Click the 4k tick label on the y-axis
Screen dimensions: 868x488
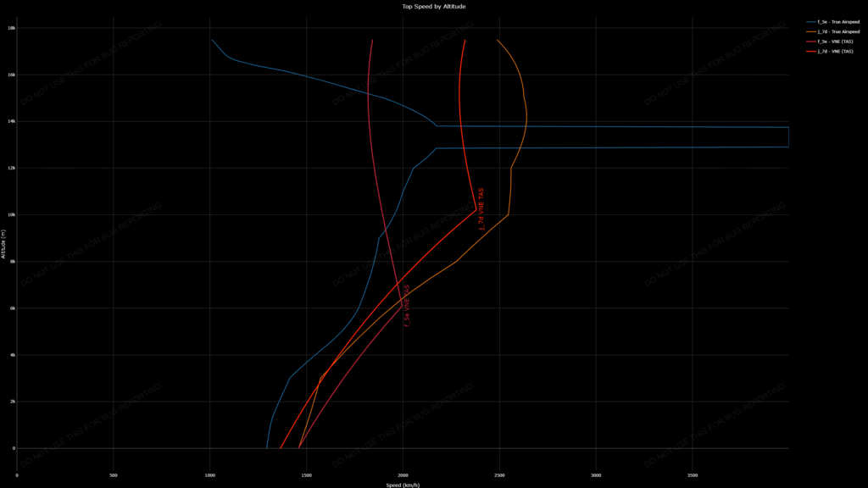click(x=12, y=355)
